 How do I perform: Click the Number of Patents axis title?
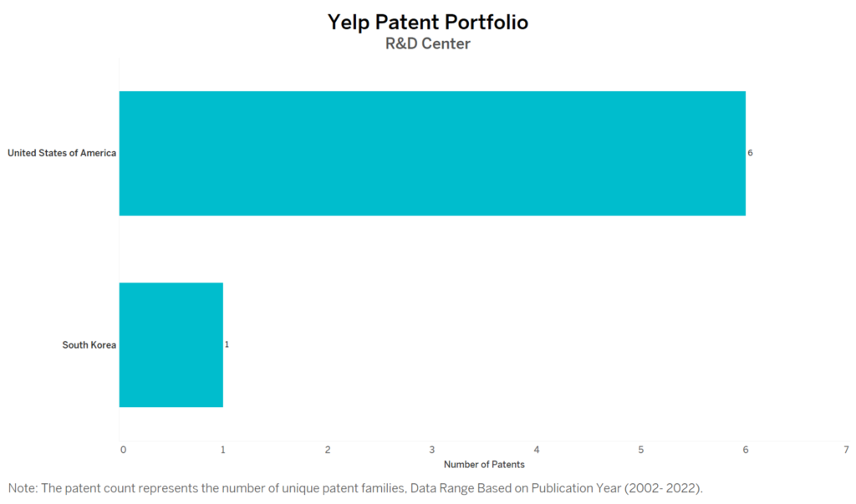click(x=484, y=465)
